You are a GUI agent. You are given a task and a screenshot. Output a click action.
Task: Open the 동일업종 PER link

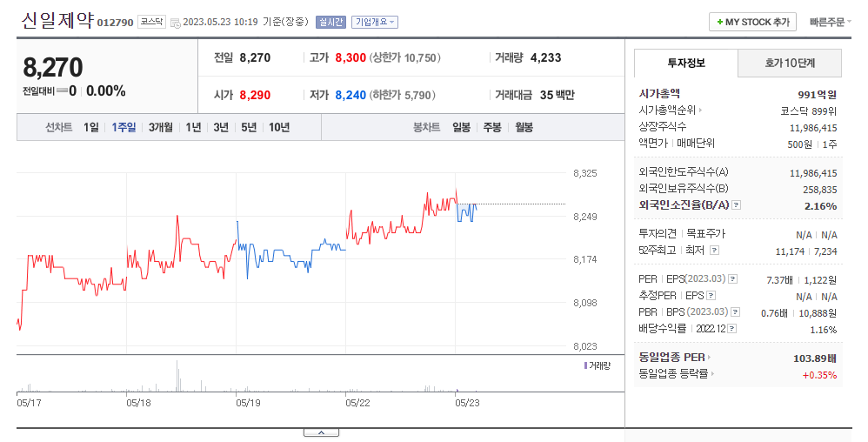point(675,358)
